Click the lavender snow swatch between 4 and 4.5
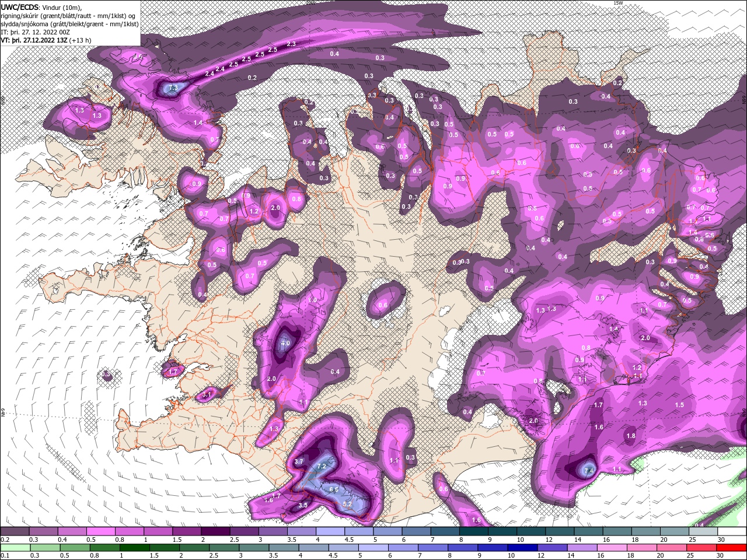This screenshot has width=747, height=560. tap(330, 531)
